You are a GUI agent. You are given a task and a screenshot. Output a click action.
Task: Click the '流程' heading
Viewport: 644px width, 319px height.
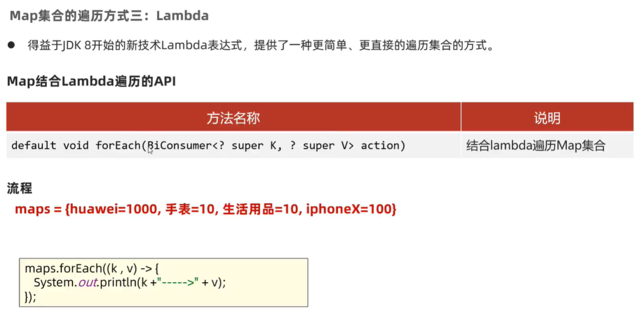(x=20, y=188)
